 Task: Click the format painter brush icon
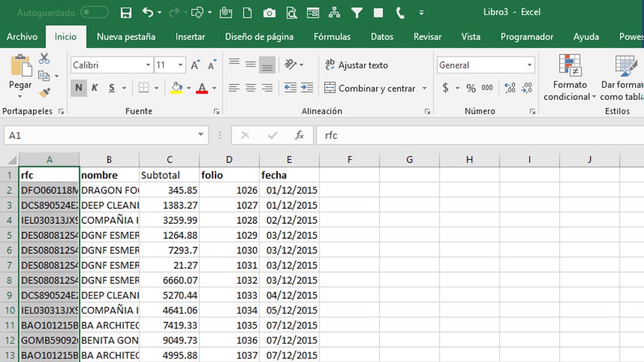click(44, 93)
